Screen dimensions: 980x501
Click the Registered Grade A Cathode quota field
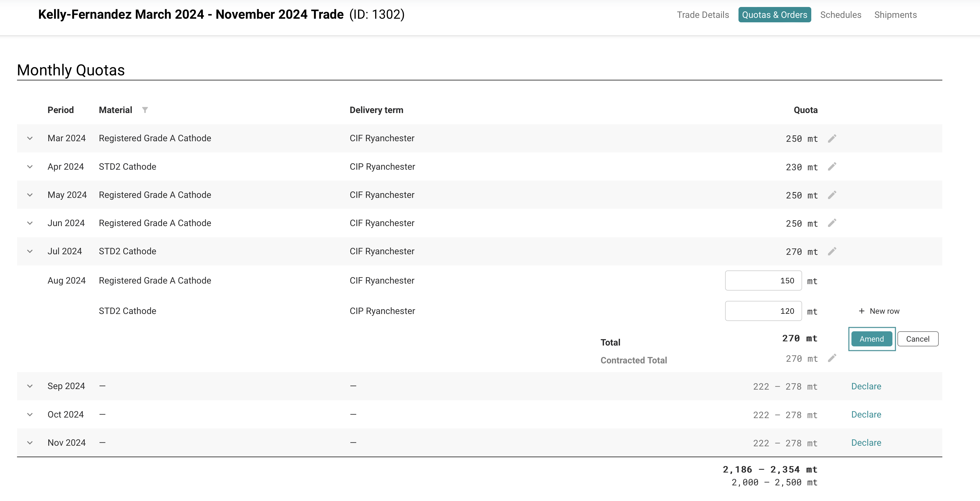tap(763, 281)
